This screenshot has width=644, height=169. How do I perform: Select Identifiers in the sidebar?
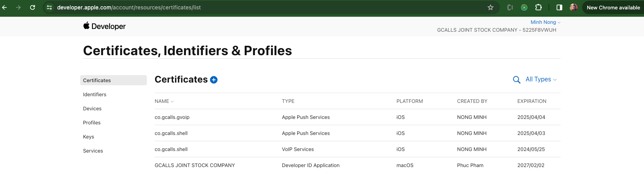click(95, 95)
